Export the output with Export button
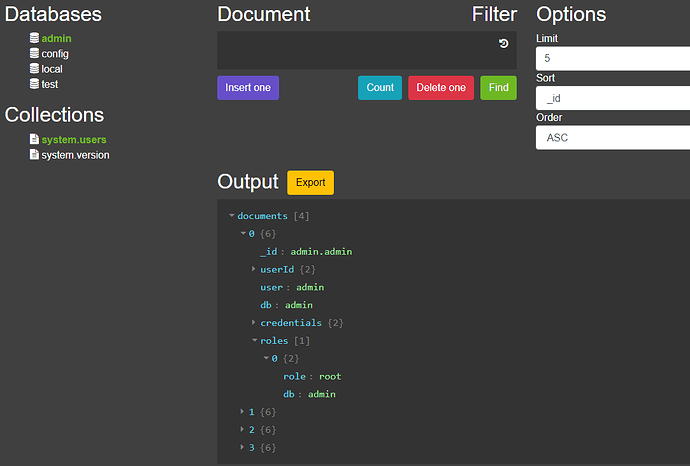Screen dimensions: 690x466 click(310, 183)
